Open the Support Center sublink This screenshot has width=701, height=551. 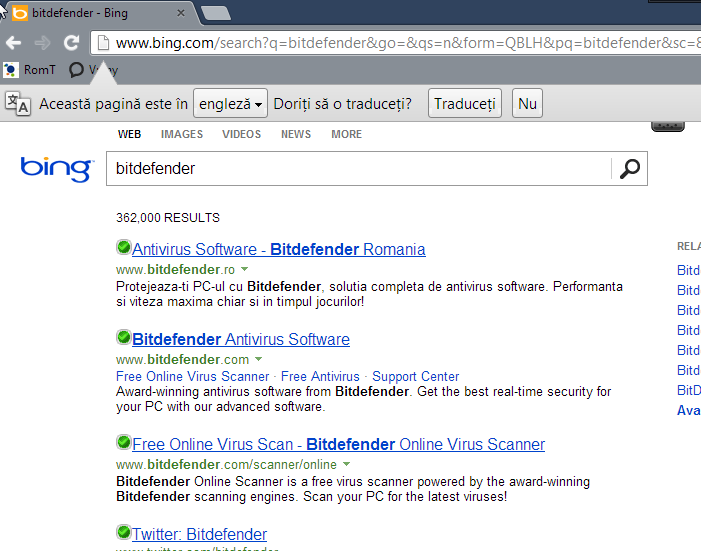point(416,376)
